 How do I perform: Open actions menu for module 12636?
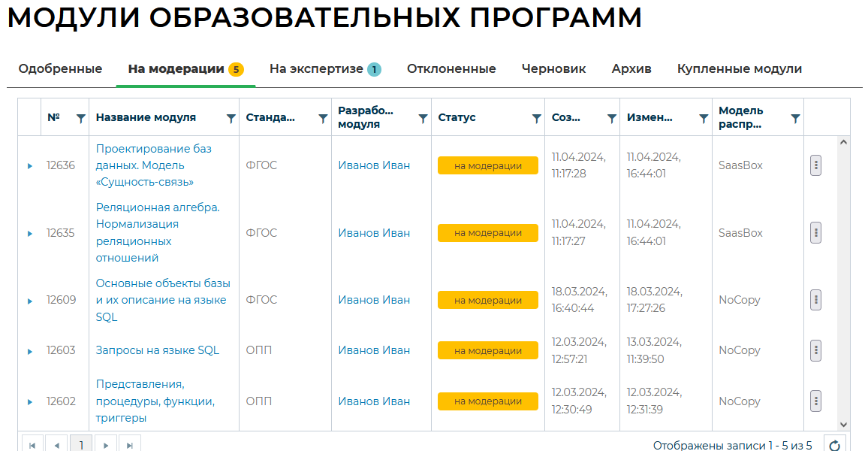tap(815, 165)
